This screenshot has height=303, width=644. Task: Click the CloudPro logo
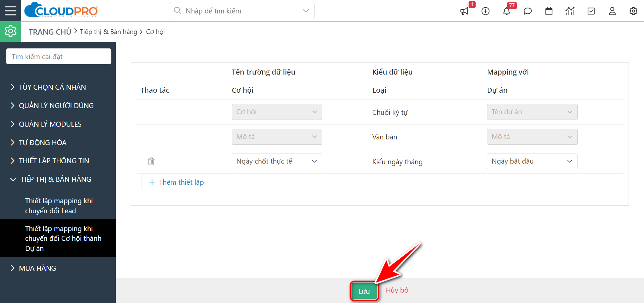(x=61, y=10)
